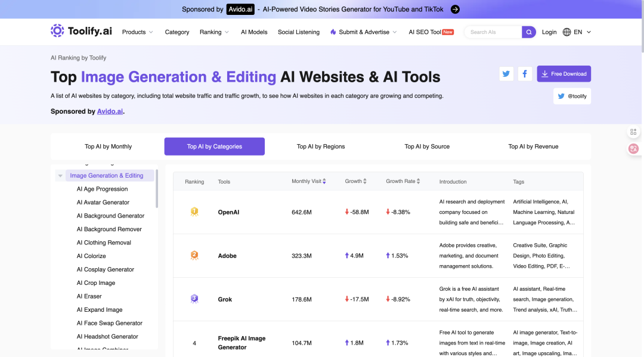Open the OpenAI tool entry

228,212
